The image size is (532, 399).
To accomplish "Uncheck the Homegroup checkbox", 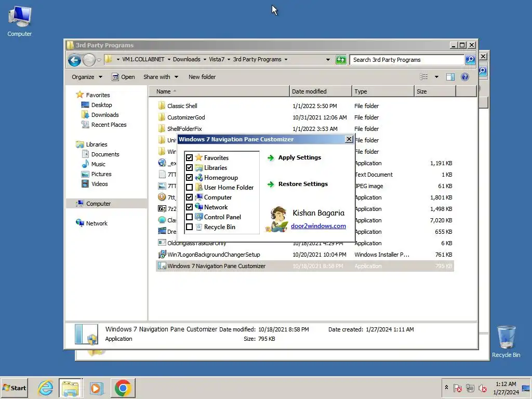I will 189,178.
